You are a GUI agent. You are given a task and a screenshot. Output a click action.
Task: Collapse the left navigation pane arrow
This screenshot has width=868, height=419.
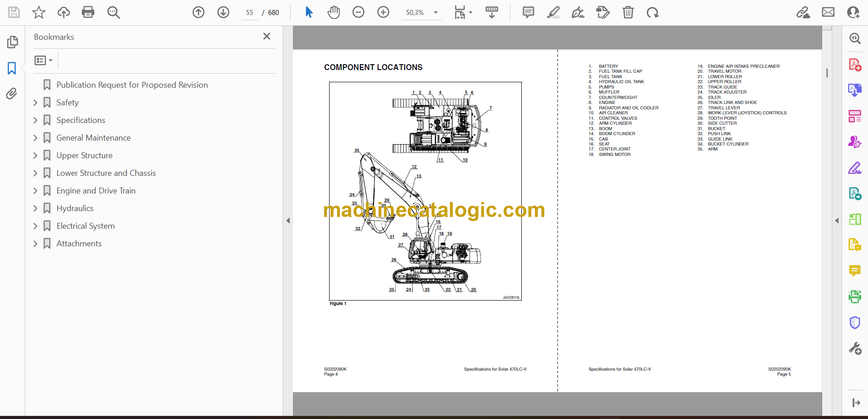coord(288,221)
